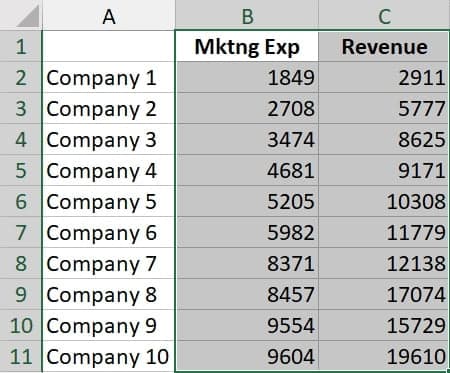Click the cell with value 8371

pos(247,263)
